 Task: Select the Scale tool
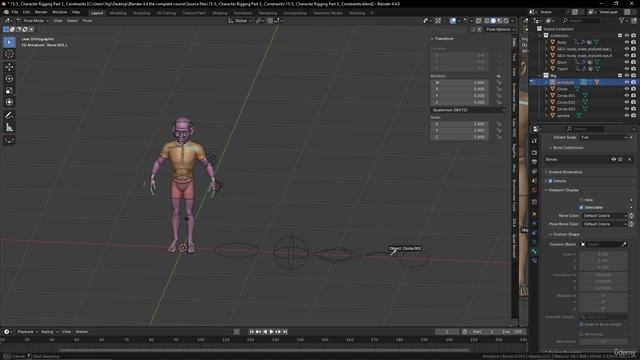pos(9,91)
